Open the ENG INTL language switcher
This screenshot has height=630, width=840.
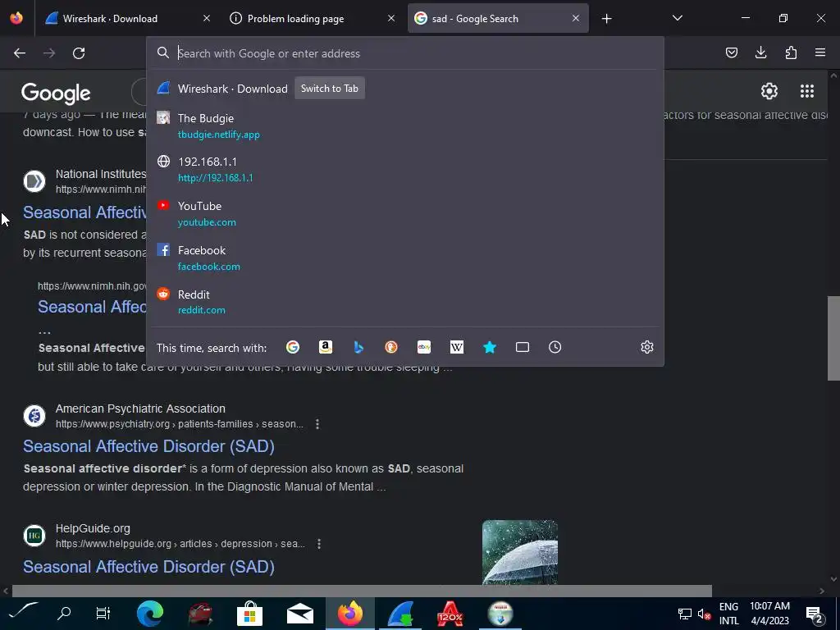pyautogui.click(x=728, y=614)
